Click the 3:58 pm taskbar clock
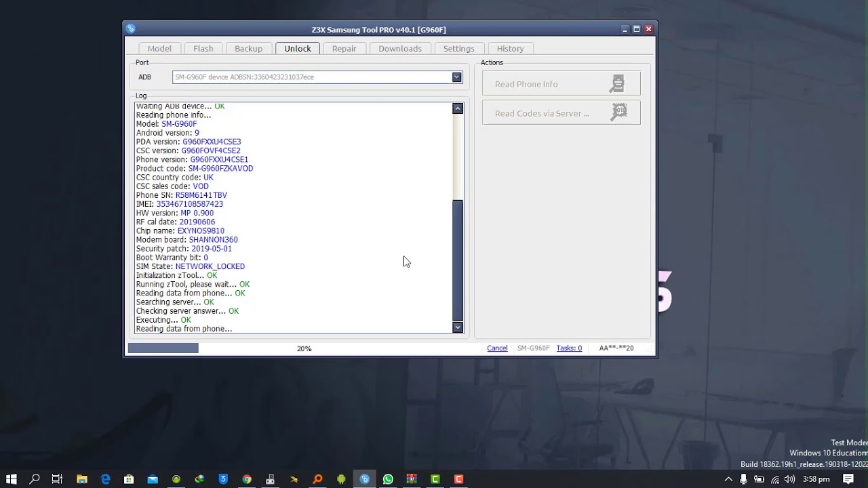The width and height of the screenshot is (868, 488). 816,479
